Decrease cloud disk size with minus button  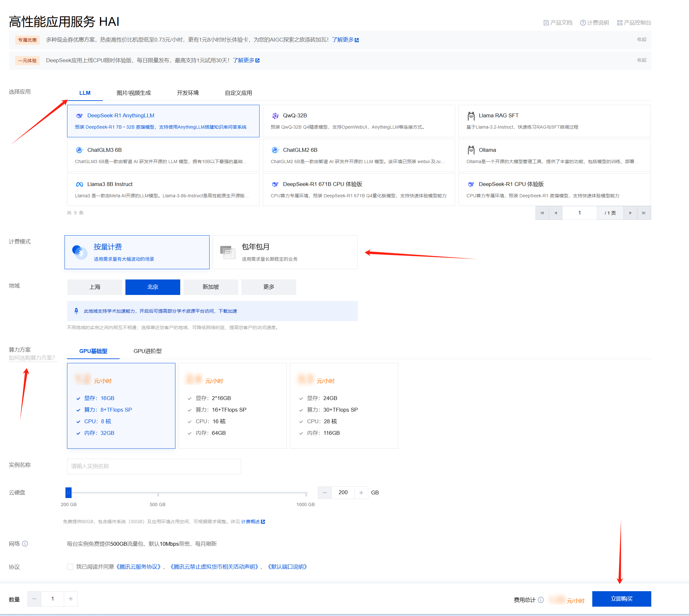325,493
